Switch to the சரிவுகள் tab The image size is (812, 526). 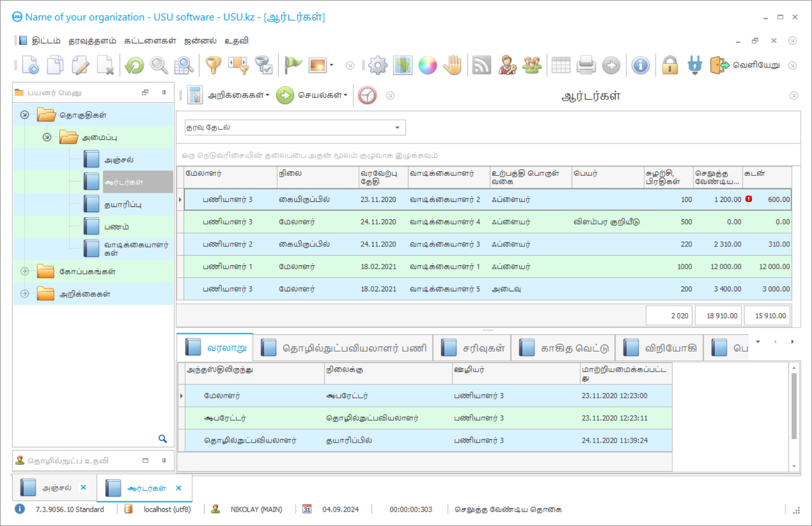(473, 348)
